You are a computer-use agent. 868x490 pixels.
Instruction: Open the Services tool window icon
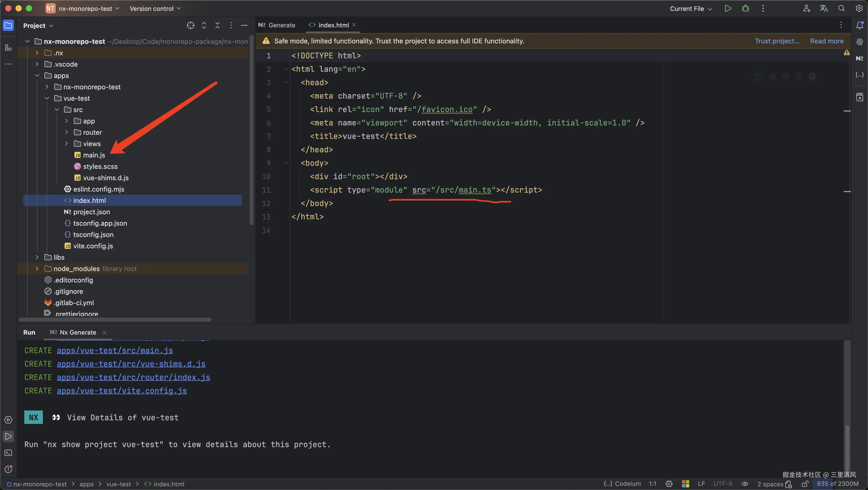[8, 420]
